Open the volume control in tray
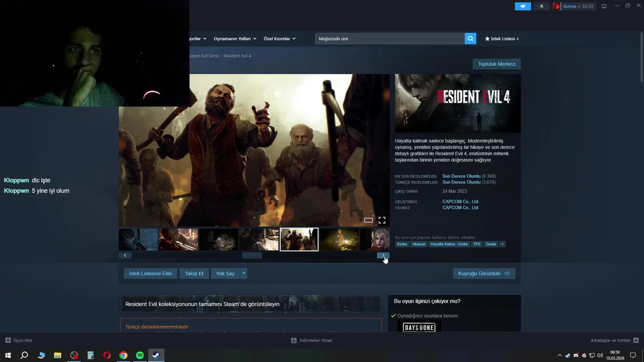644x362 pixels. click(600, 355)
